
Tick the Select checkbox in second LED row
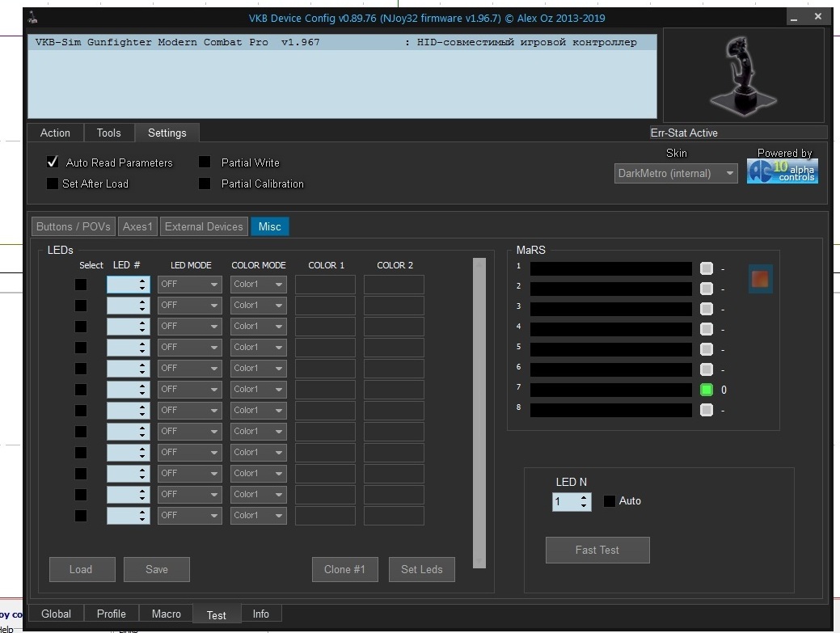click(81, 306)
